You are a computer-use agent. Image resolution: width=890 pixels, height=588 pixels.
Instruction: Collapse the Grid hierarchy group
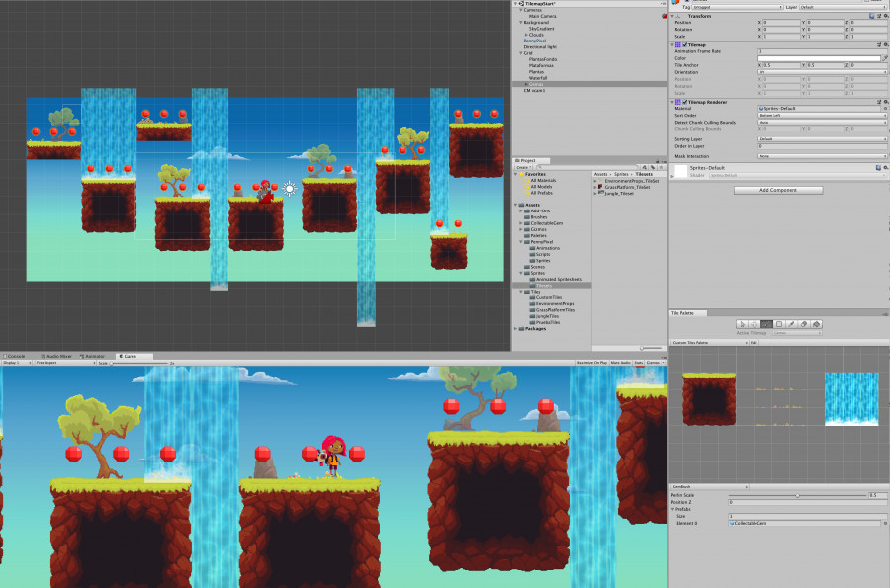[521, 53]
